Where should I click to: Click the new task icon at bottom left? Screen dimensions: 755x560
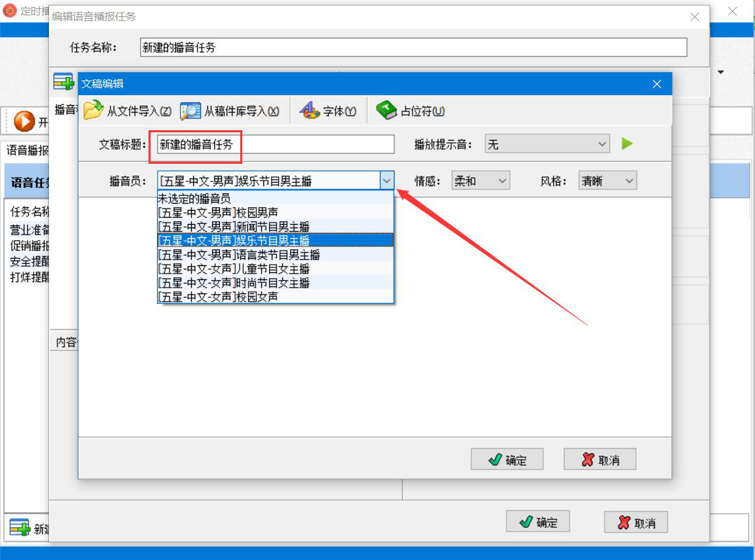(x=20, y=528)
